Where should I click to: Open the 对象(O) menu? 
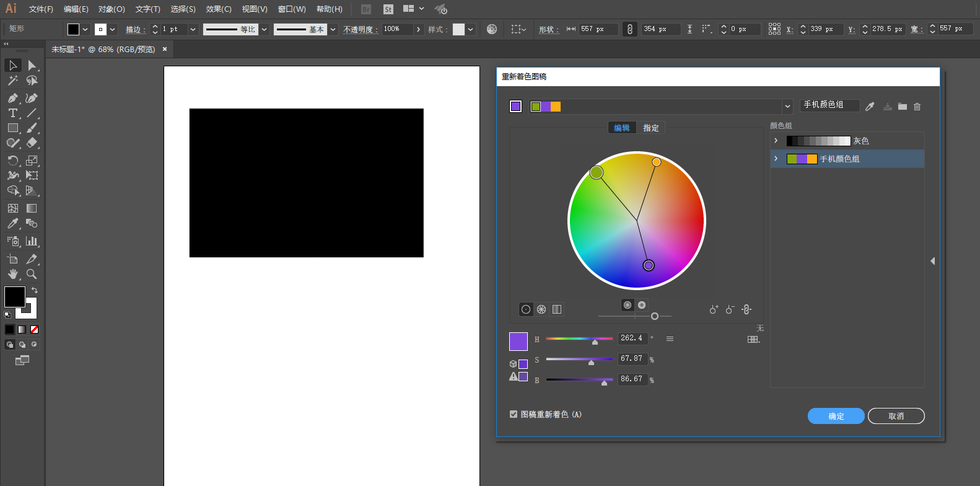[112, 9]
